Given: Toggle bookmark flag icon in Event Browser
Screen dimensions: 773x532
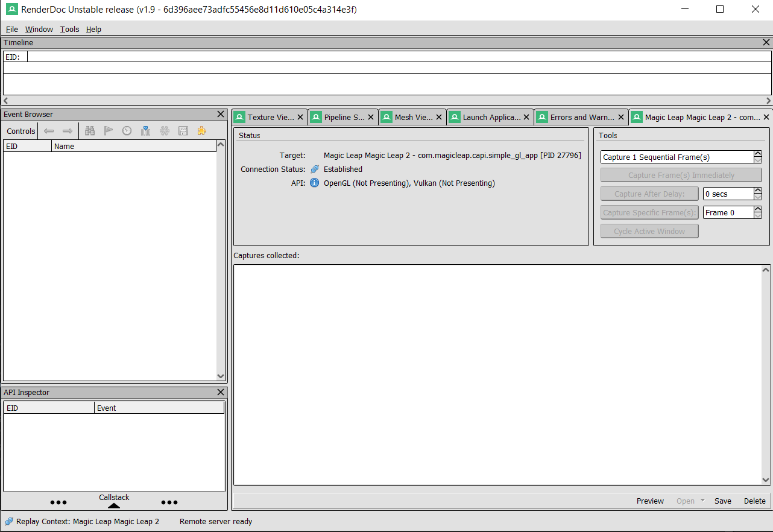Looking at the screenshot, I should click(109, 131).
